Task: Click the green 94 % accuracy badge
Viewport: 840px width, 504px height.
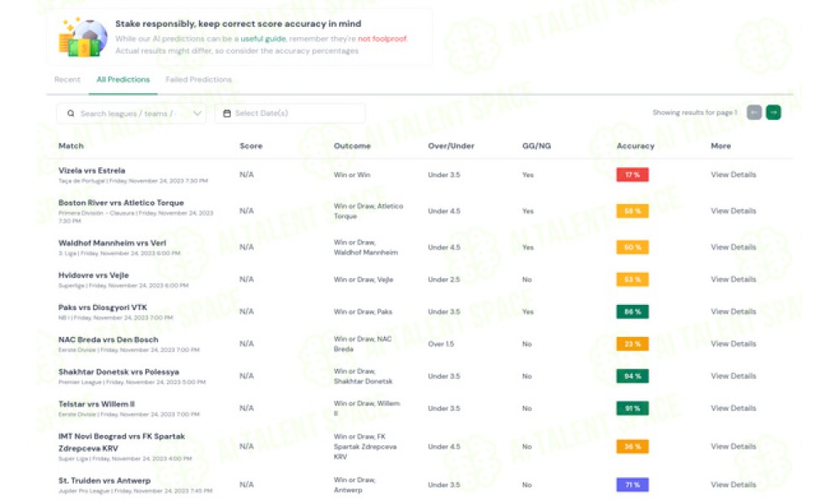Action: (633, 376)
